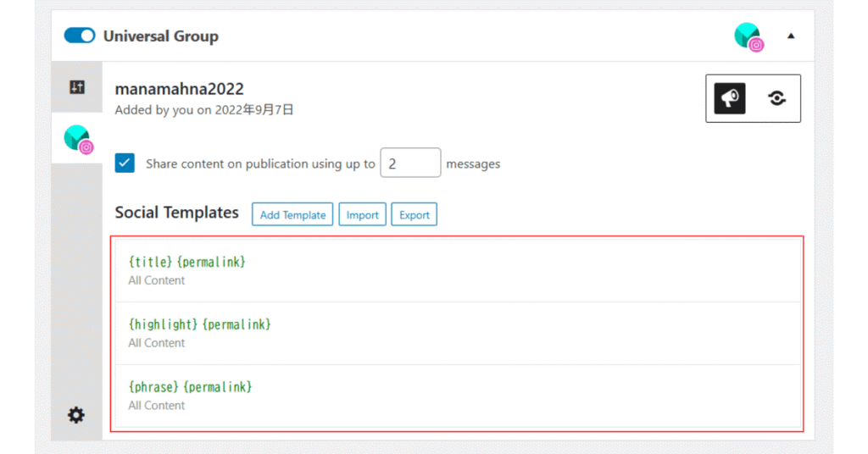The image size is (868, 454).
Task: Toggle the Universal Group switch
Action: click(x=80, y=36)
